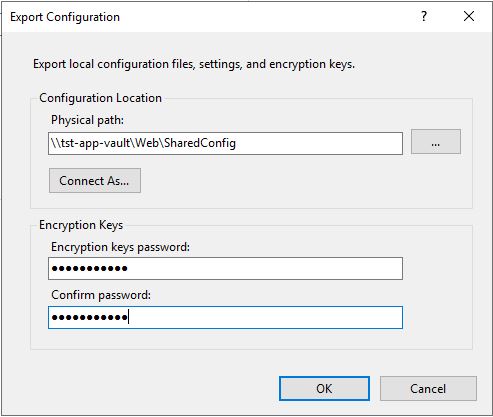
Task: Cancel the configuration export
Action: [428, 389]
